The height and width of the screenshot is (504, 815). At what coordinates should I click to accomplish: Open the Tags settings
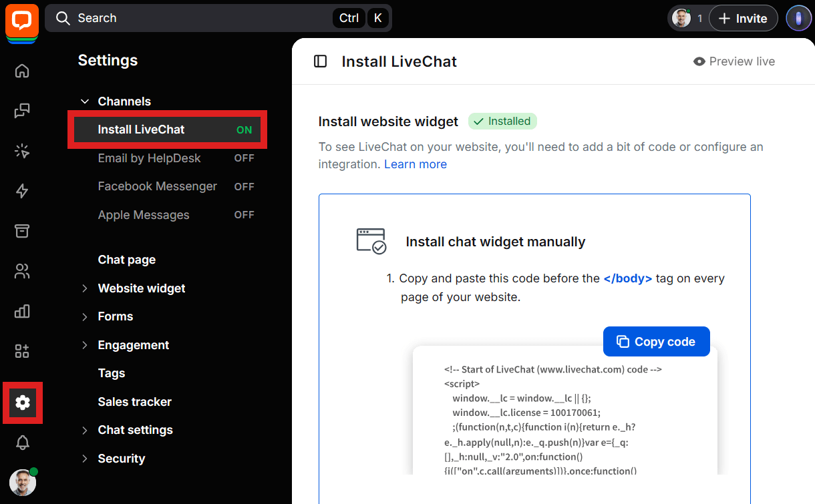(112, 373)
